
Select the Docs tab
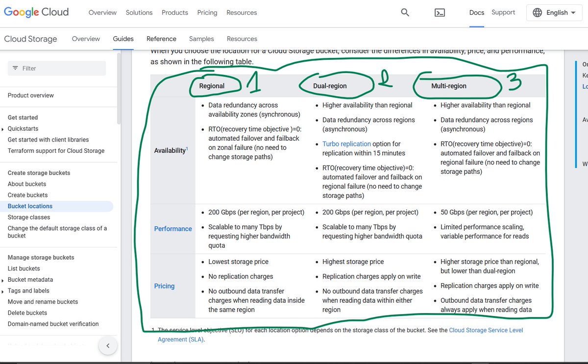pos(477,13)
